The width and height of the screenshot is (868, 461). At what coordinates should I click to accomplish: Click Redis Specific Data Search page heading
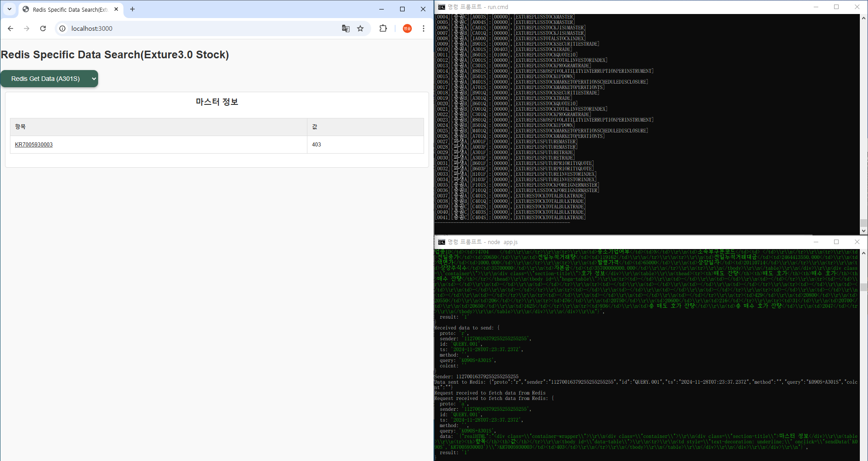[115, 55]
